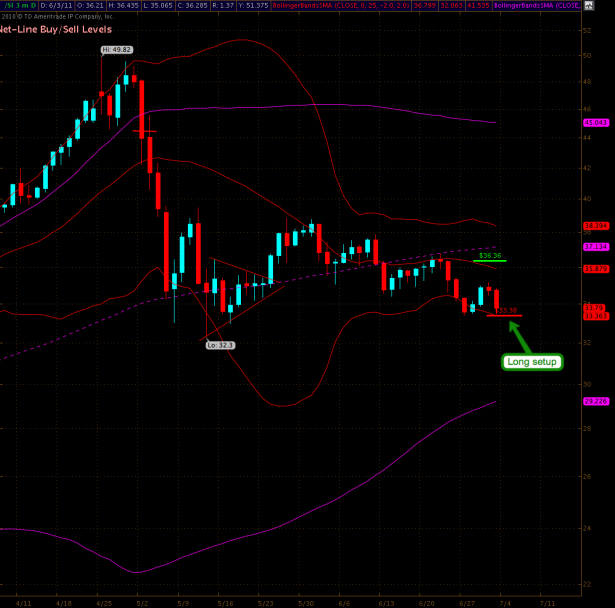Select the green $36.36 sell level line

(490, 260)
